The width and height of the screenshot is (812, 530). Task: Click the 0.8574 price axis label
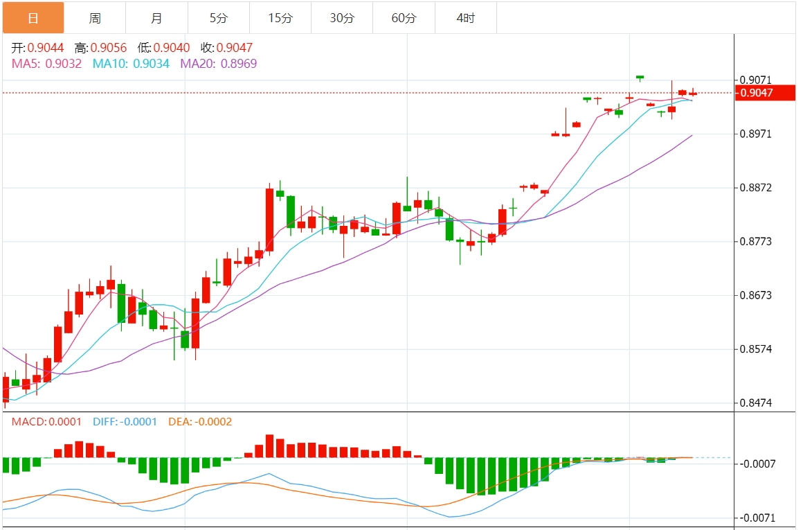pyautogui.click(x=755, y=349)
